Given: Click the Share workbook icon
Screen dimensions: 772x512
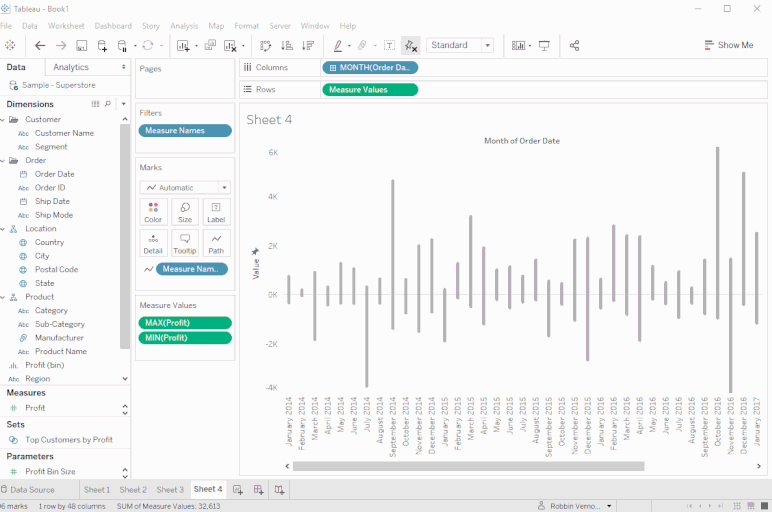Looking at the screenshot, I should (574, 46).
